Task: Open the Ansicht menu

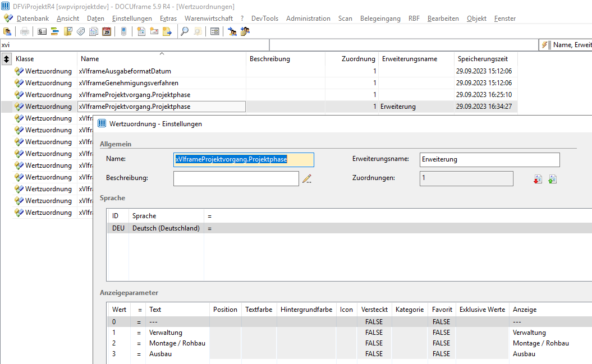Action: tap(68, 19)
